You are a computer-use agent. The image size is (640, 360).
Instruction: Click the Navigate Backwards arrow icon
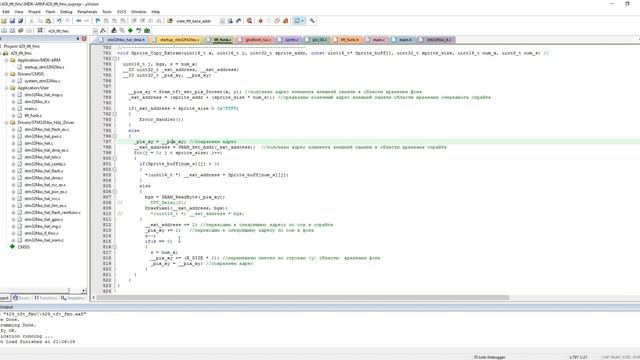tap(79, 21)
